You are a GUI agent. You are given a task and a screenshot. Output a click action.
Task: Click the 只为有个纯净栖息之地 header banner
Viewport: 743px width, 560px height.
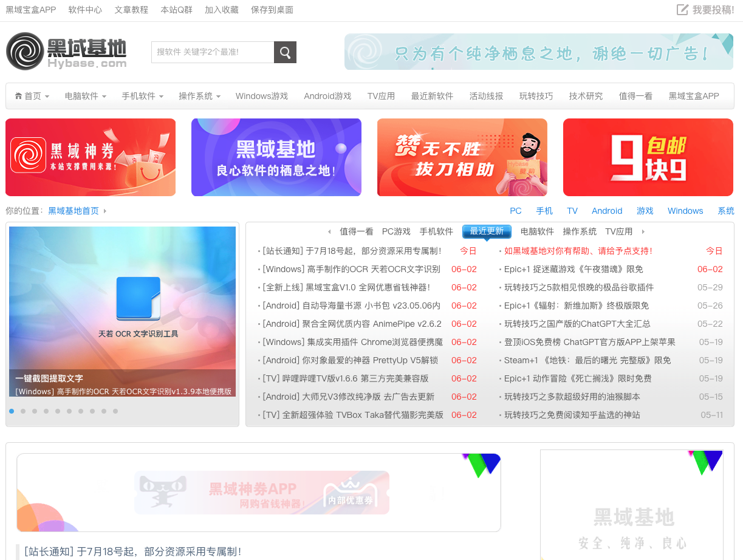[539, 52]
